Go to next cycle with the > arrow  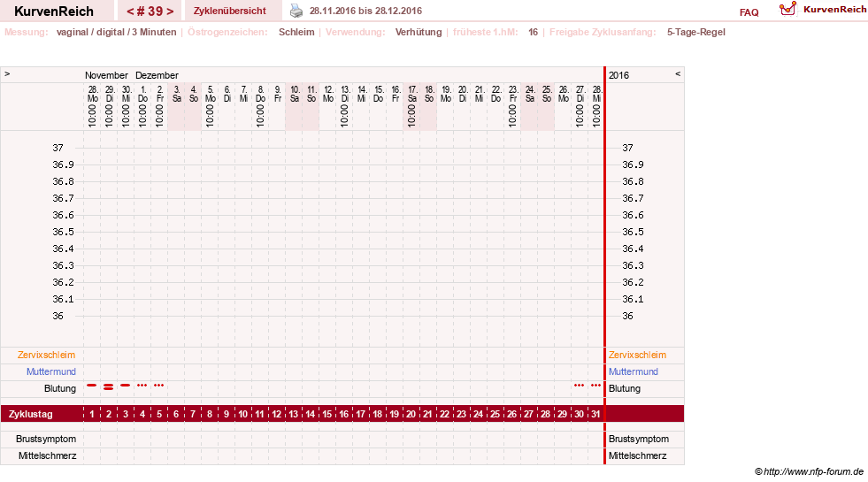coord(170,11)
